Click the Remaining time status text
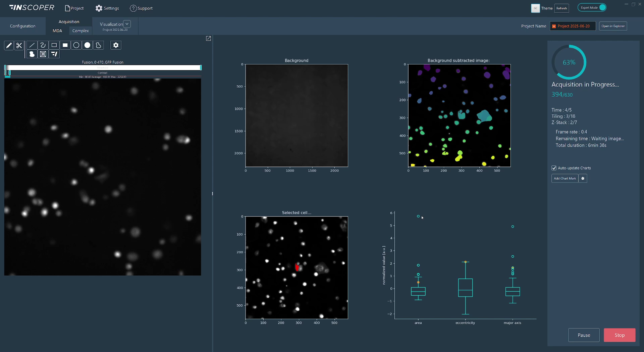 (x=590, y=139)
